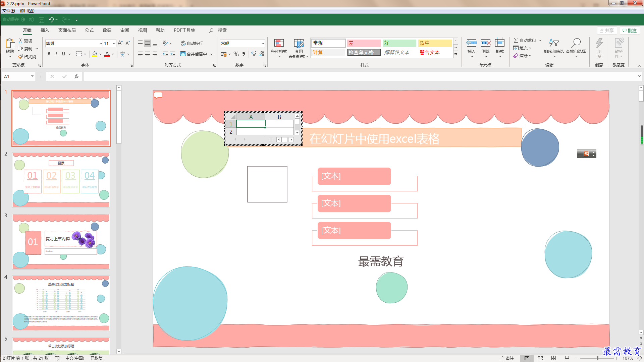Click the 共享 share button
Screen dimensions: 644x362
click(x=607, y=31)
